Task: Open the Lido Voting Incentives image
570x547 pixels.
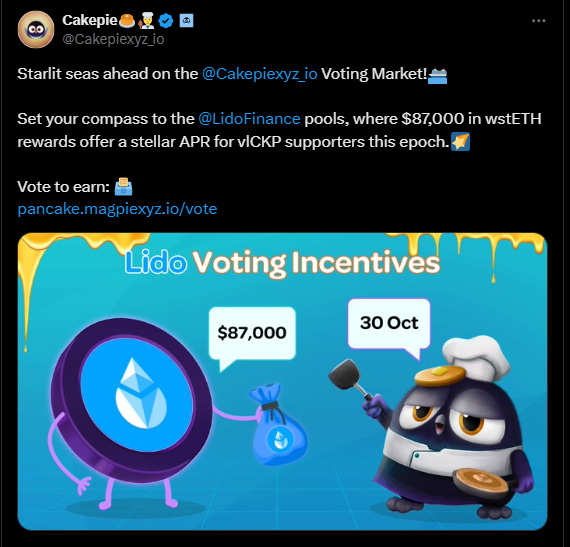Action: tap(282, 381)
